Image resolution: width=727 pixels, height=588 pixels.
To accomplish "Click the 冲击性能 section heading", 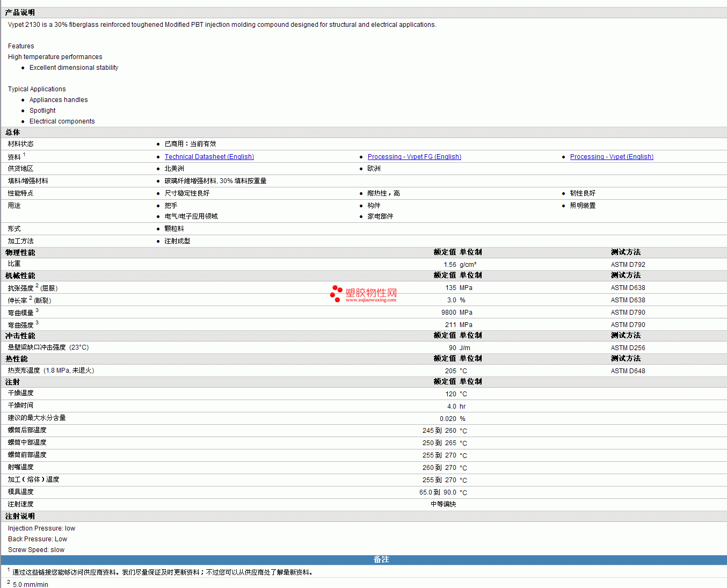I will point(20,336).
